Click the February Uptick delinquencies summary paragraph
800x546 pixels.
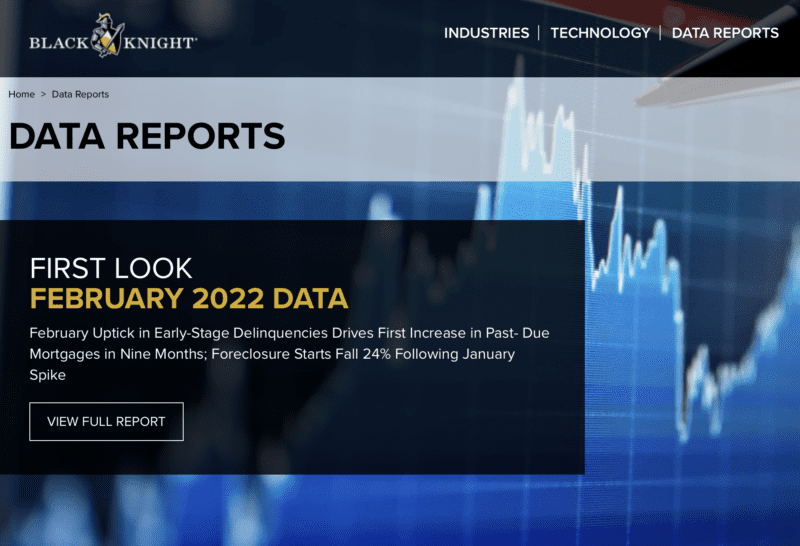(x=289, y=354)
